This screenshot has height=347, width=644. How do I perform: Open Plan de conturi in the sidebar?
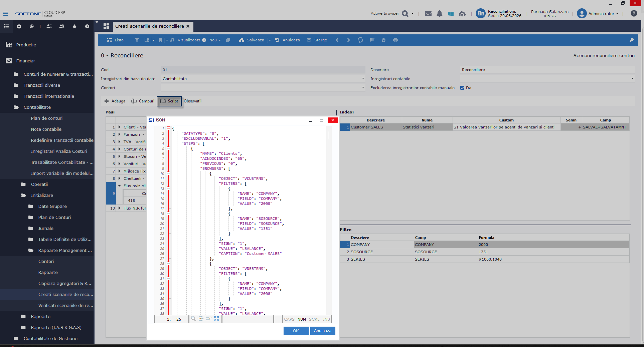coord(47,118)
